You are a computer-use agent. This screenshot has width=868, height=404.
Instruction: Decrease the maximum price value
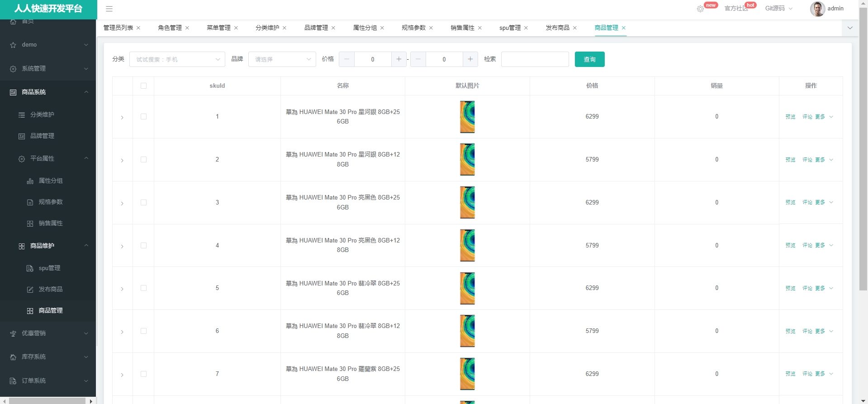click(x=418, y=59)
